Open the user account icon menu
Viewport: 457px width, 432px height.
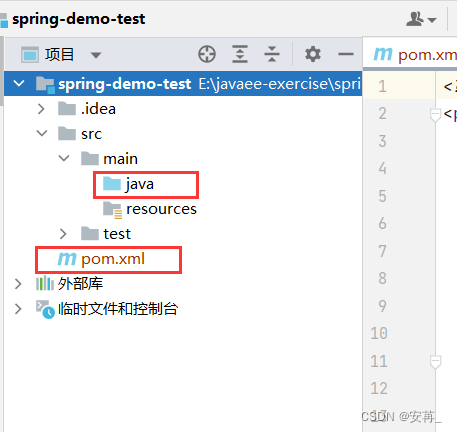point(415,19)
